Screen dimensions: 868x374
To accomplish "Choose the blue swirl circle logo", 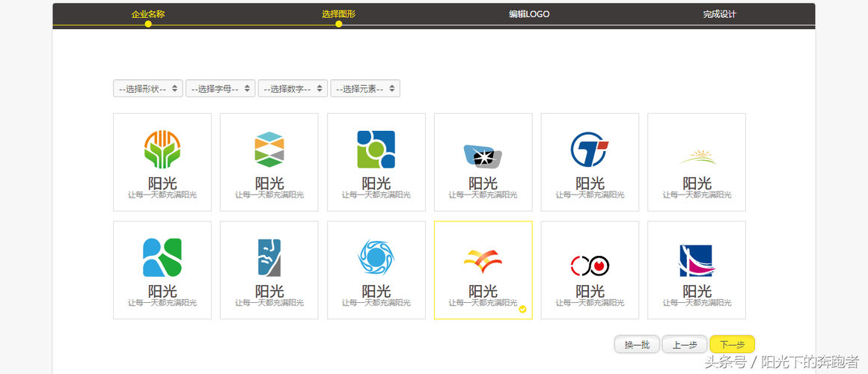I will click(376, 270).
